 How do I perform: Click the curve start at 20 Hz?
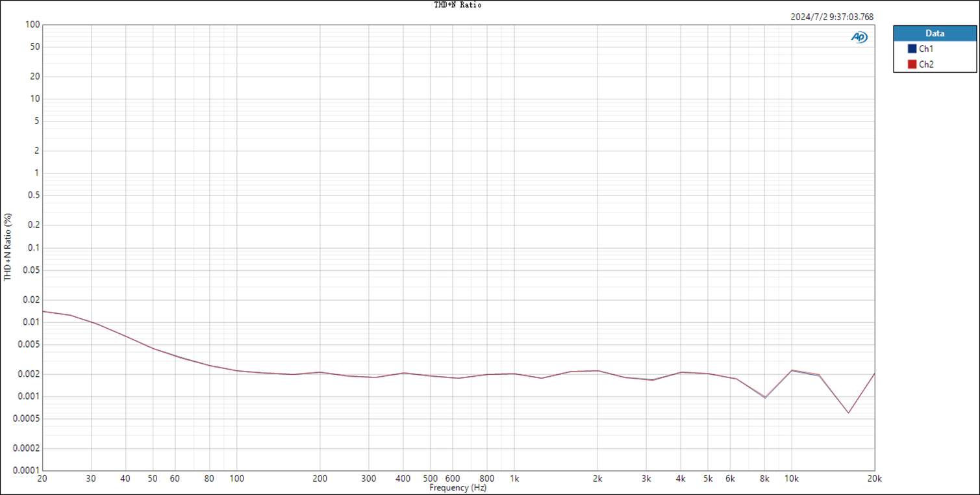tap(43, 311)
